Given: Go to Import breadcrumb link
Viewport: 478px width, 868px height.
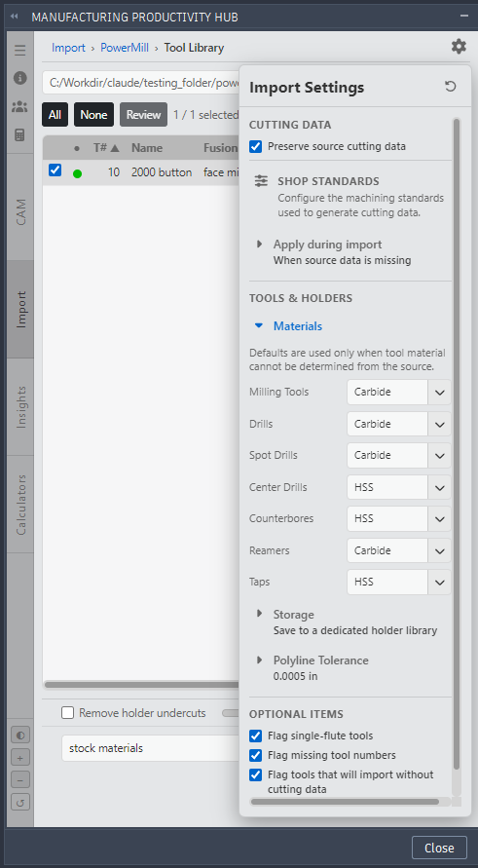Looking at the screenshot, I should tap(68, 48).
